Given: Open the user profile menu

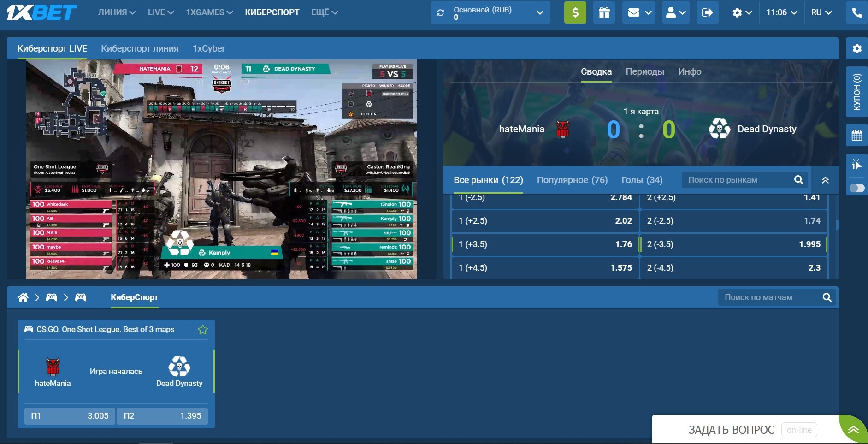Looking at the screenshot, I should point(676,12).
